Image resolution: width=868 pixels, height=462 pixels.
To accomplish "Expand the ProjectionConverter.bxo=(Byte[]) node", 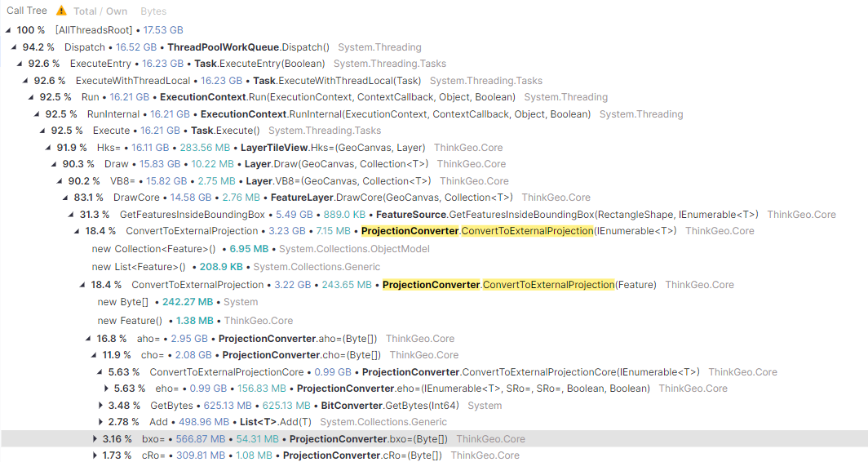I will click(95, 439).
